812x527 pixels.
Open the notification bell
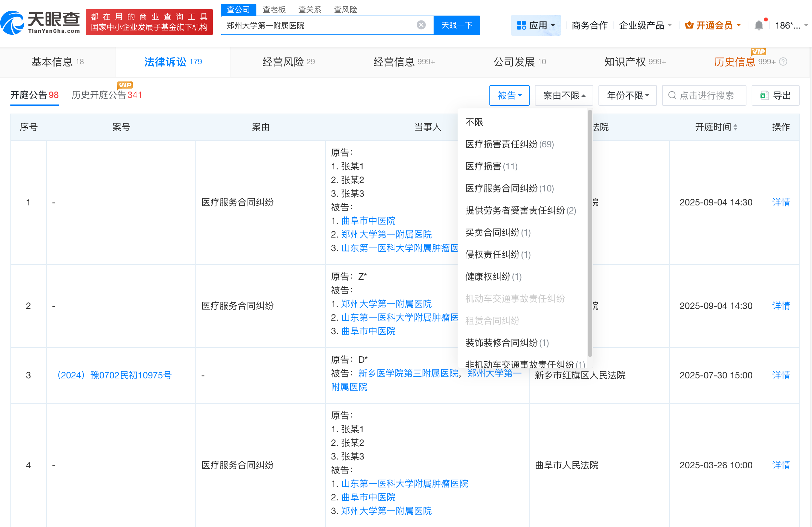tap(759, 25)
